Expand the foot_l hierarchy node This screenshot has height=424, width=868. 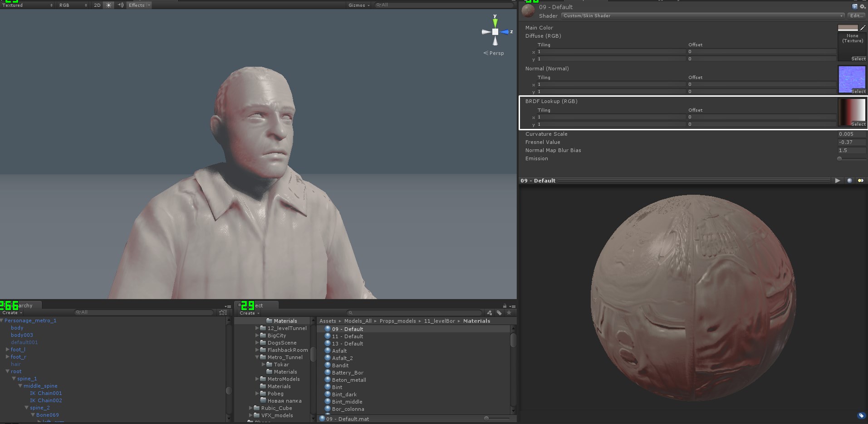click(x=7, y=350)
